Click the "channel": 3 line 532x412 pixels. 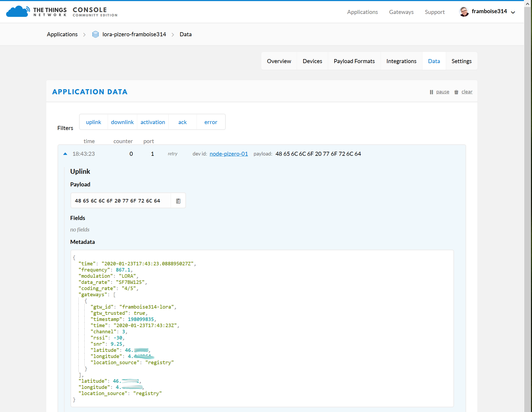(x=109, y=332)
